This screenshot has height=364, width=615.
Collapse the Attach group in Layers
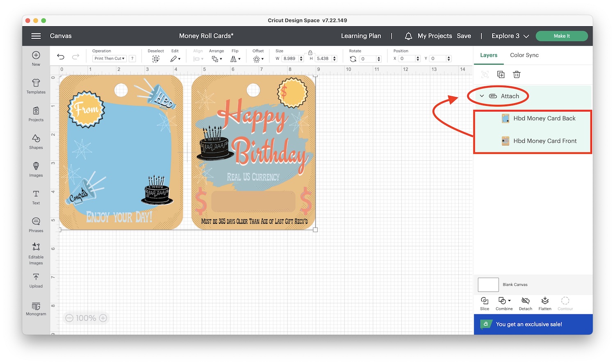click(x=482, y=96)
